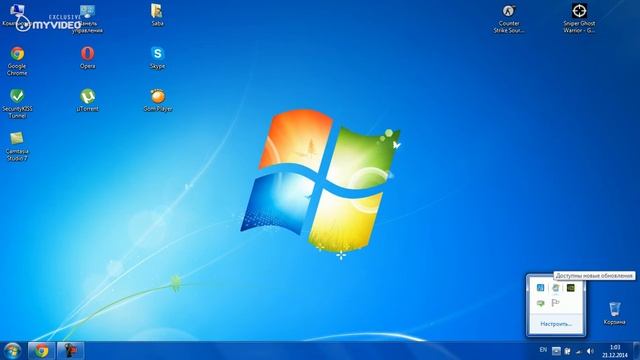This screenshot has width=640, height=360.
Task: Select the Recycle Bin (Корзина) icon
Action: pos(614,313)
